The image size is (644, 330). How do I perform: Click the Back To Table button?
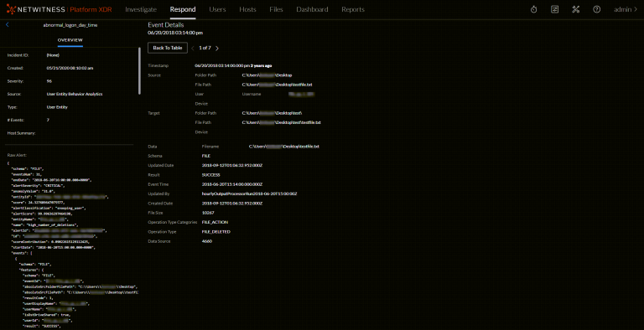[x=168, y=48]
